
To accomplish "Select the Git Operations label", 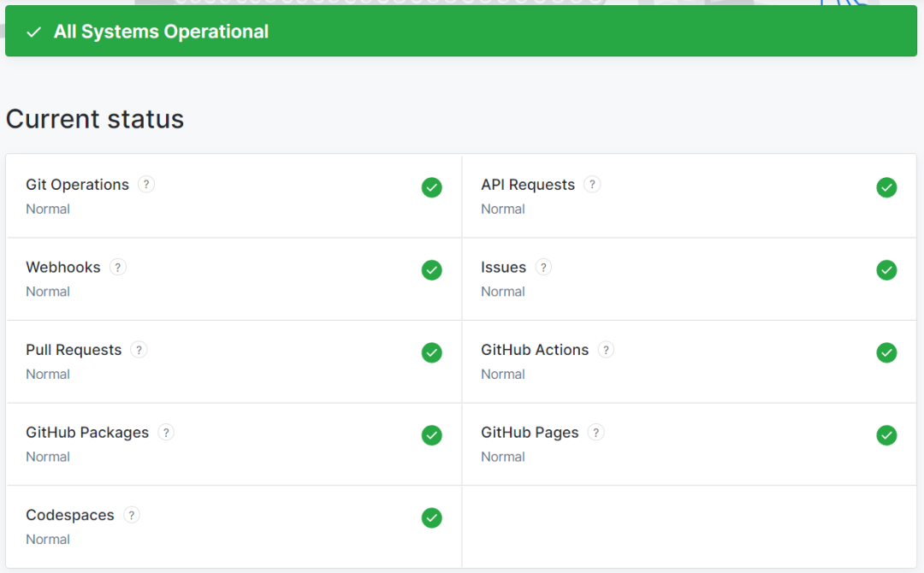I will point(77,185).
